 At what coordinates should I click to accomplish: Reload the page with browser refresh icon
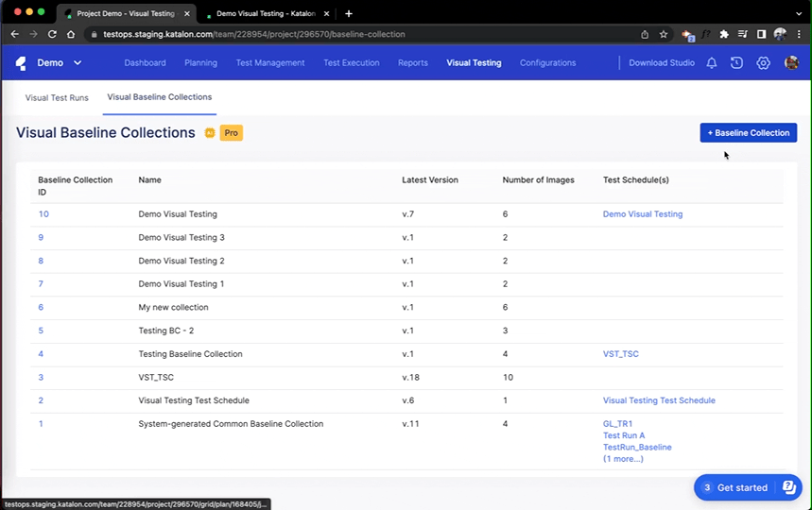point(52,34)
